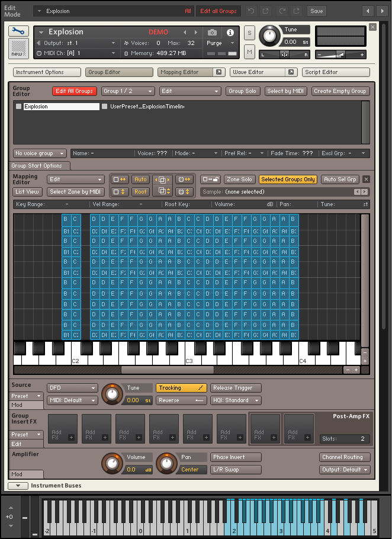392x539 pixels.
Task: Click the Amplifier Volume knob
Action: click(112, 463)
